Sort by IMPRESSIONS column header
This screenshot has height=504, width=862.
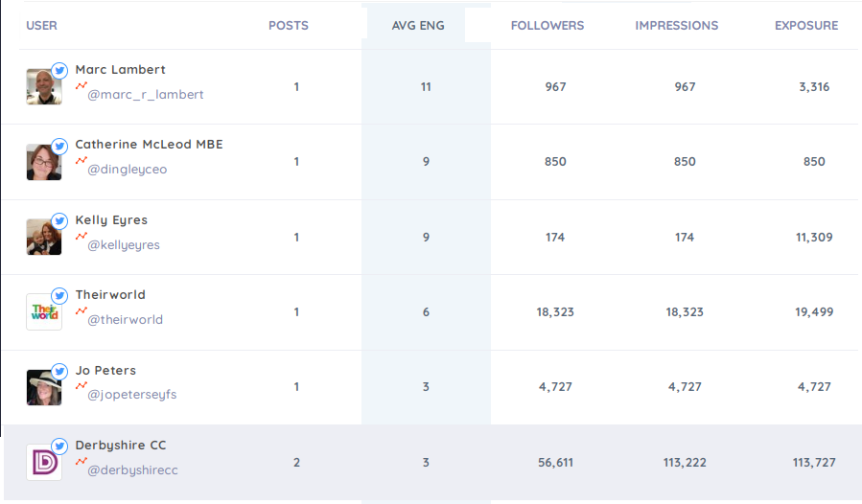[677, 25]
